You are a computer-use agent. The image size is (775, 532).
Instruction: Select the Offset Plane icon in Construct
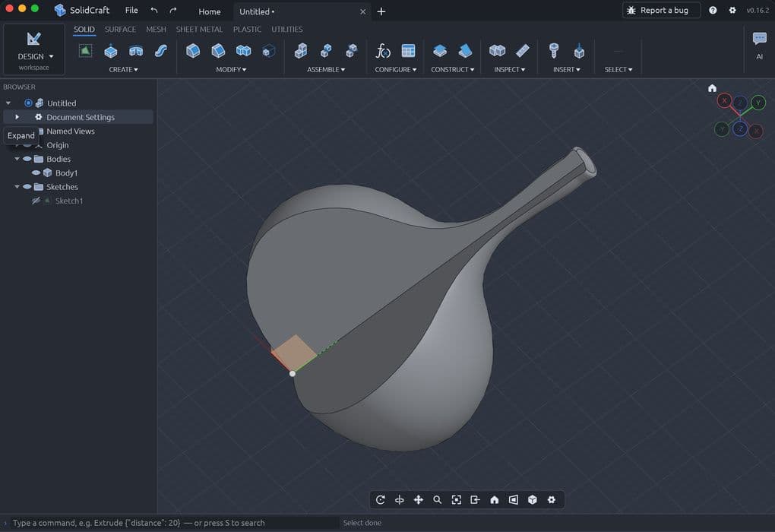pos(440,50)
